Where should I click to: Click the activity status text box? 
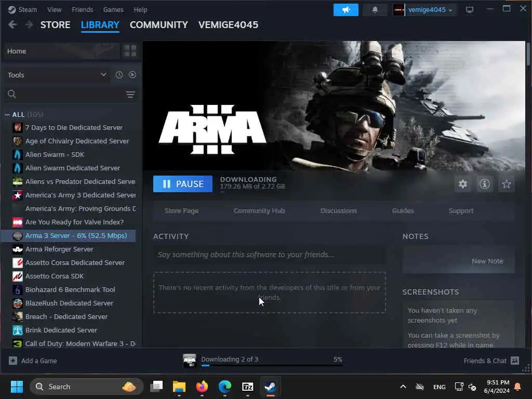270,255
